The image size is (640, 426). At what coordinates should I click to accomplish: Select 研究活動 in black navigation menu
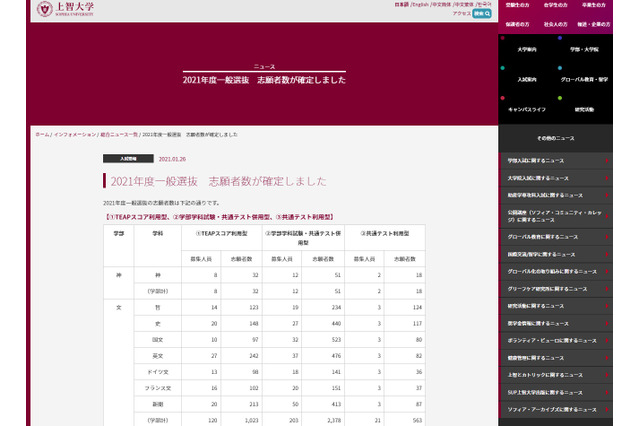point(584,109)
